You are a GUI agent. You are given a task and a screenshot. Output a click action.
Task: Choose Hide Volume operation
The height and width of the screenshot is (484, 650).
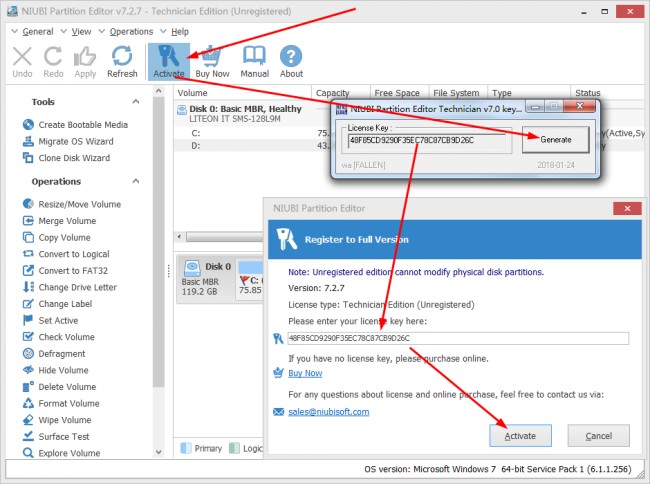point(56,370)
